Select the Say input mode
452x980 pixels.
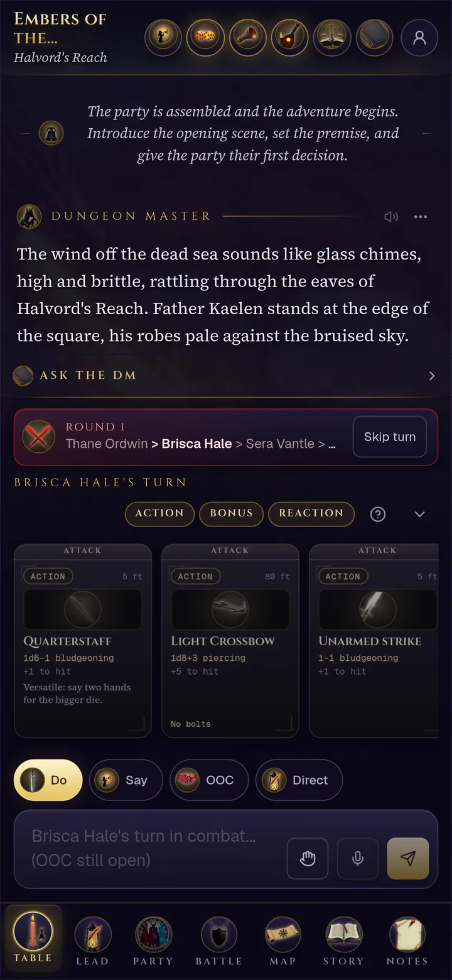(x=126, y=780)
